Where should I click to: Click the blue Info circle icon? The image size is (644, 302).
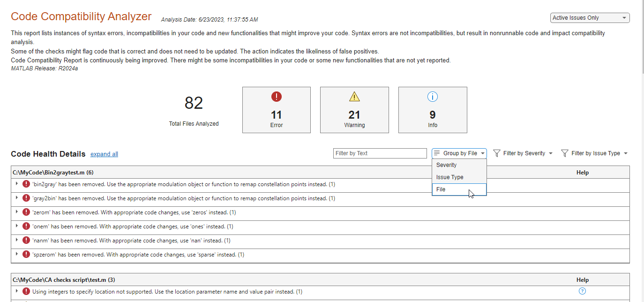pyautogui.click(x=432, y=97)
